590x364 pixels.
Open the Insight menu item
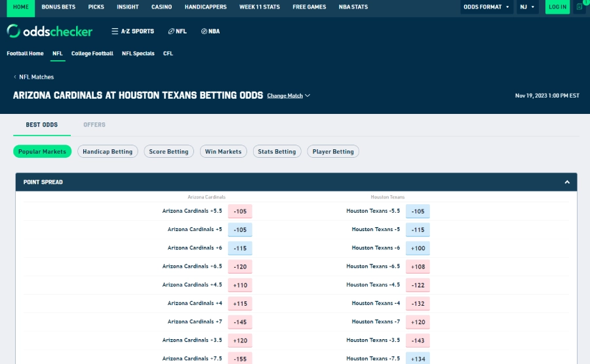point(128,7)
